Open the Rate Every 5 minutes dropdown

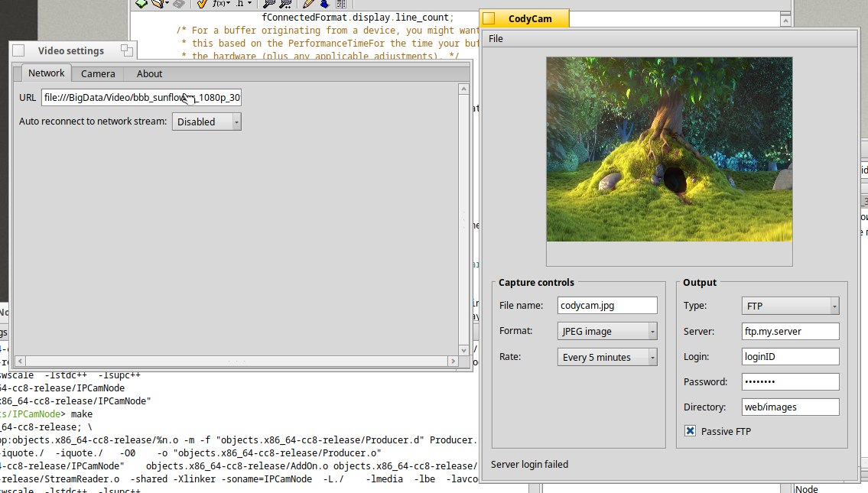607,357
